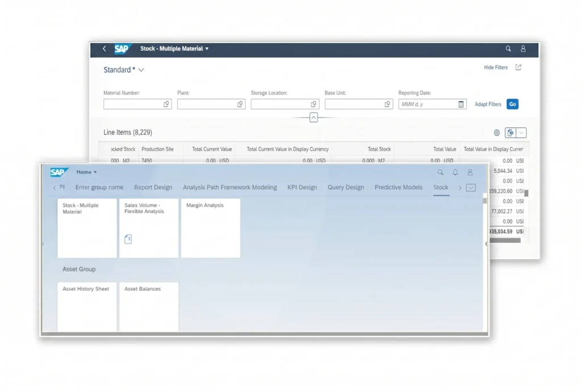
Task: Open Margin Analysis tile
Action: point(210,228)
